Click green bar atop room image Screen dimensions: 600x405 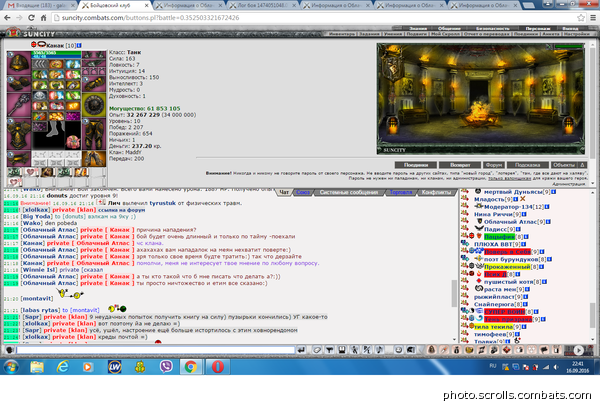point(568,46)
